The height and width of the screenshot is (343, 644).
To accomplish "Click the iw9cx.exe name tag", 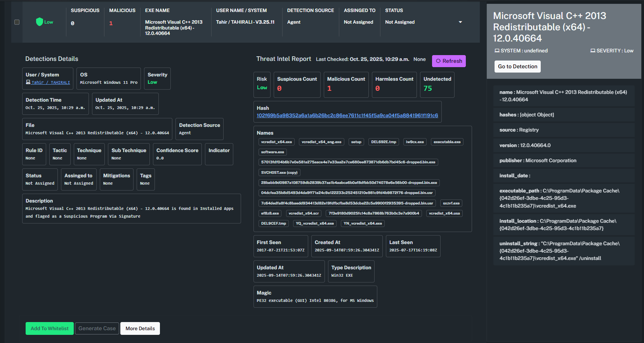I will click(x=415, y=142).
